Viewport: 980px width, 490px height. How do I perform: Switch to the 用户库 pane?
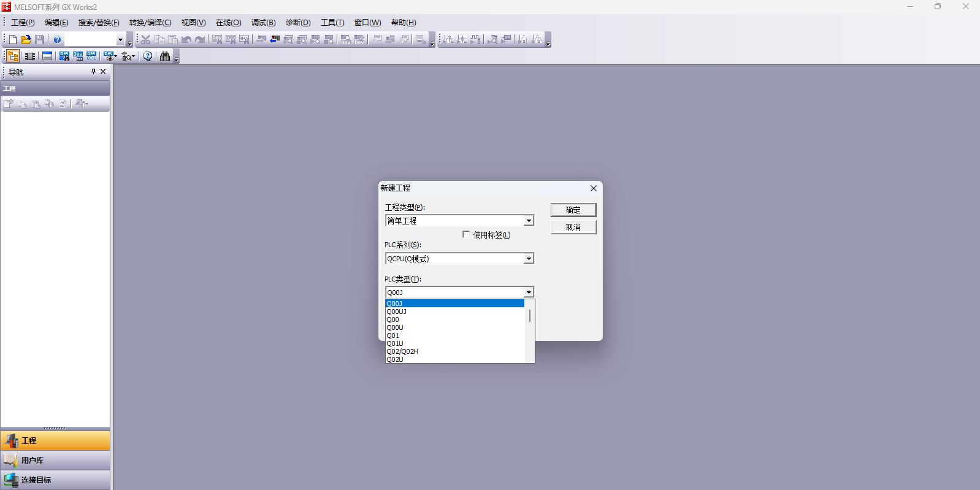tap(55, 460)
